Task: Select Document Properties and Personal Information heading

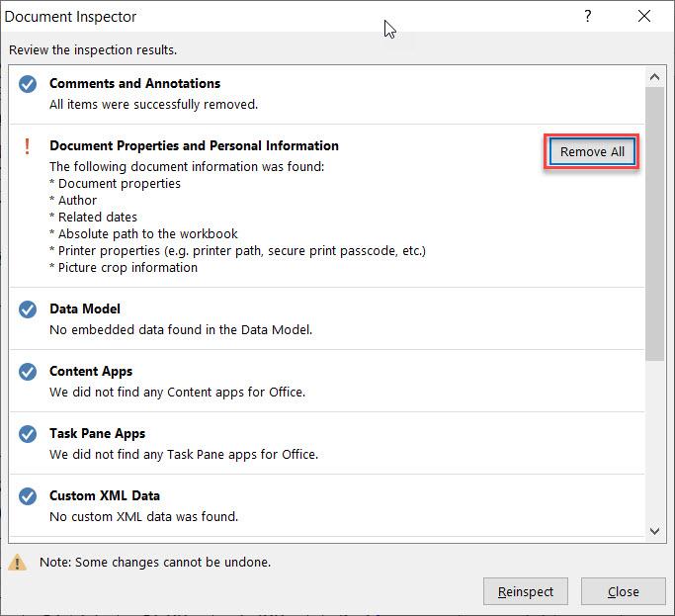Action: (194, 145)
